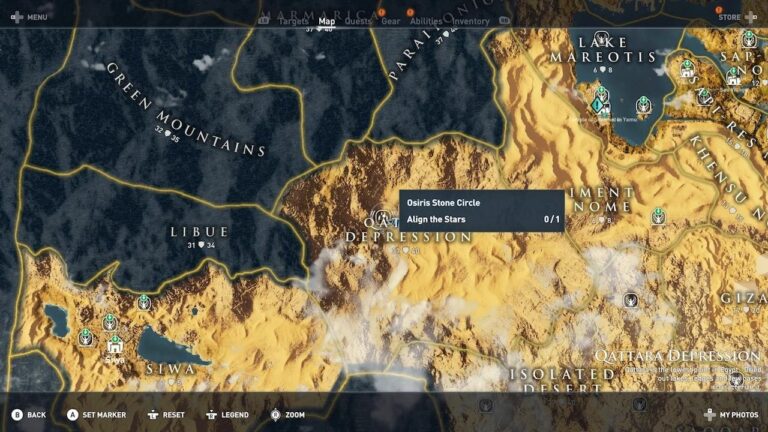Select the viewpoint just above the quest marker
Viewport: 768px width, 432px height.
(x=602, y=94)
